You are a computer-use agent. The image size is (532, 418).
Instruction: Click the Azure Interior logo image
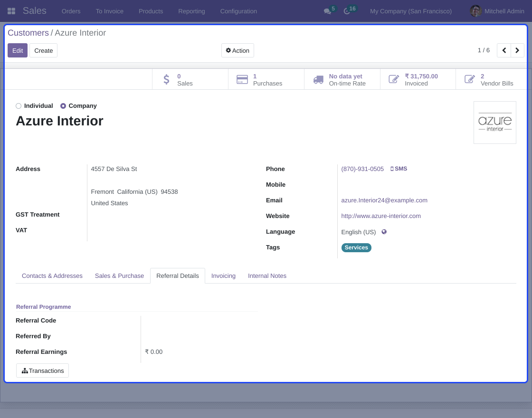(494, 123)
